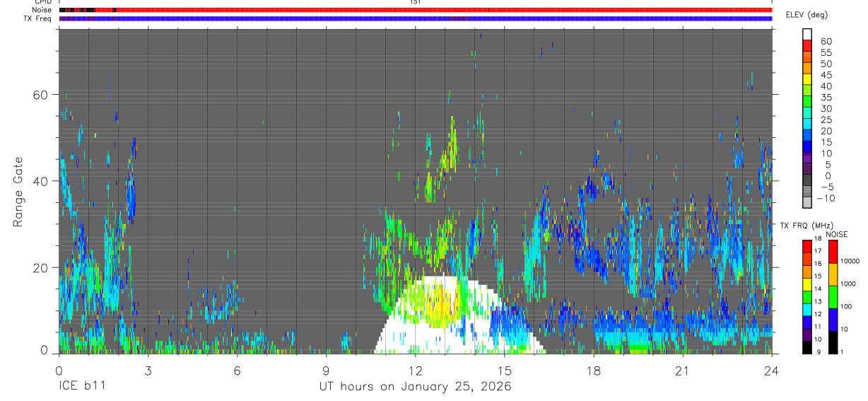The width and height of the screenshot is (868, 401).
Task: Click the "55" label on ELEV colorbar
Action: point(826,53)
